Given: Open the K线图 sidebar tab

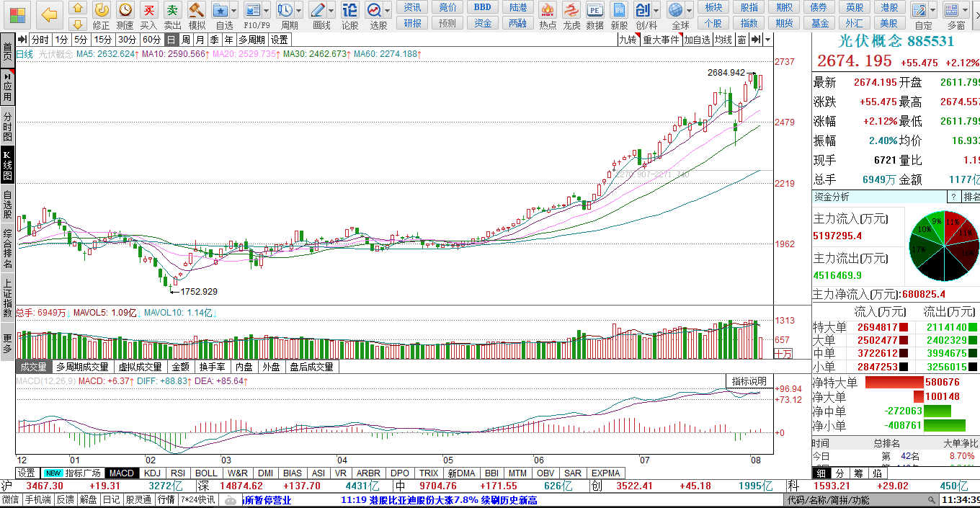Looking at the screenshot, I should (7, 165).
